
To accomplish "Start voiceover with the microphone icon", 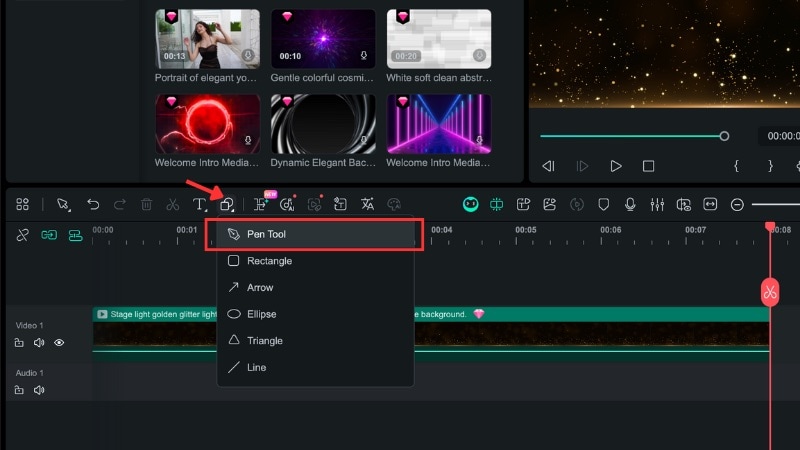I will pos(630,205).
